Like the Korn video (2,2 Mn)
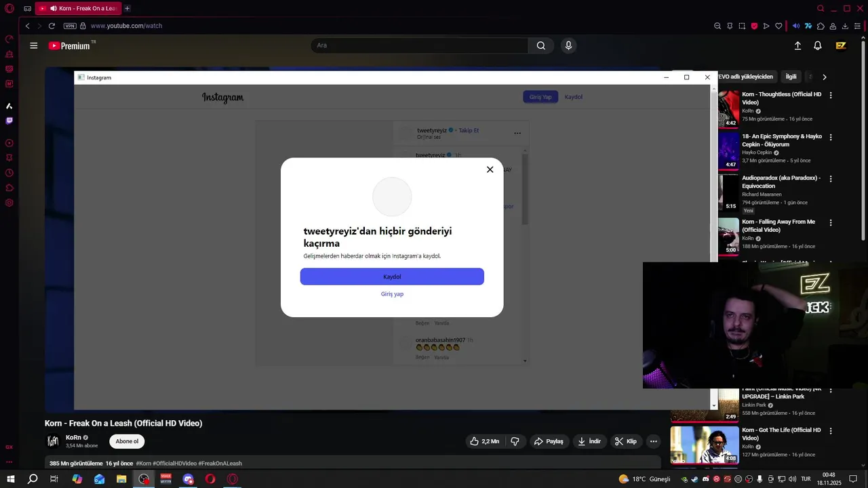Viewport: 868px width, 488px height. click(x=484, y=441)
